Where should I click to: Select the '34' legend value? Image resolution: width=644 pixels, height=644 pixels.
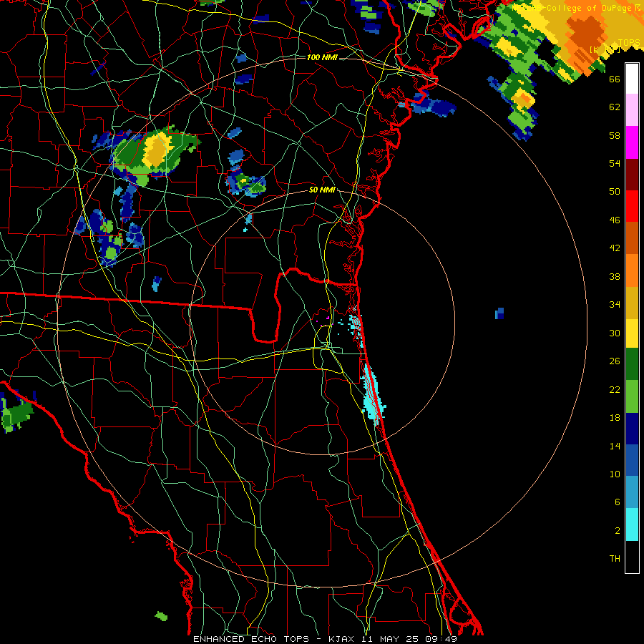click(x=615, y=305)
